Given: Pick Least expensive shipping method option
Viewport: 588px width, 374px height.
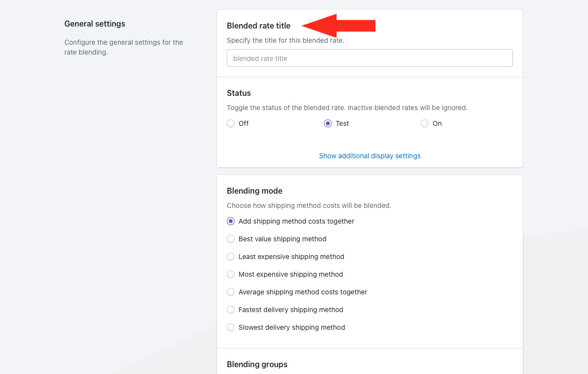Looking at the screenshot, I should [x=231, y=257].
